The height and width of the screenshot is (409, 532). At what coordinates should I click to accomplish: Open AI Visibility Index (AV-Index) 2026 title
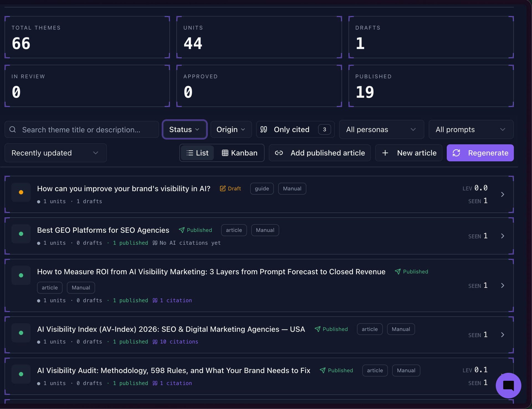click(171, 329)
